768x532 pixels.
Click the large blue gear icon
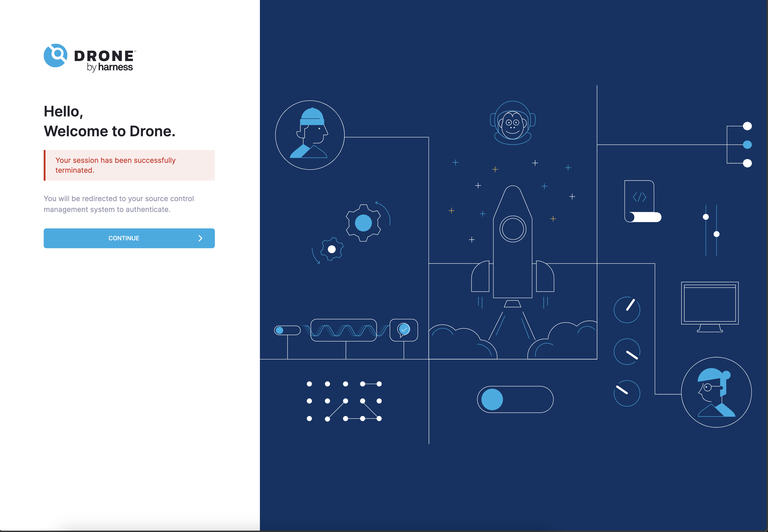click(363, 223)
